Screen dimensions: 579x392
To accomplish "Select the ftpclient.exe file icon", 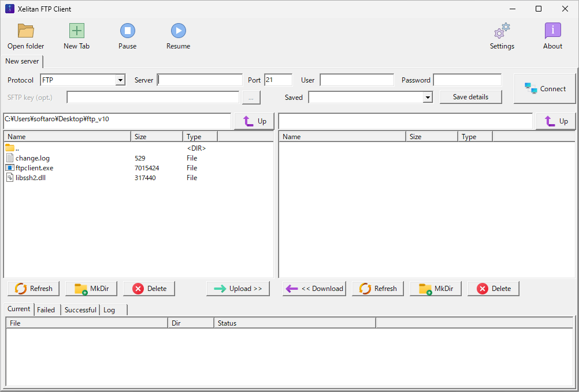I will 10,168.
